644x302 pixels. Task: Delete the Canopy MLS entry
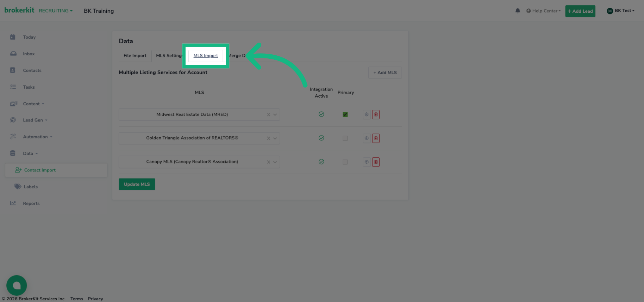tap(376, 162)
